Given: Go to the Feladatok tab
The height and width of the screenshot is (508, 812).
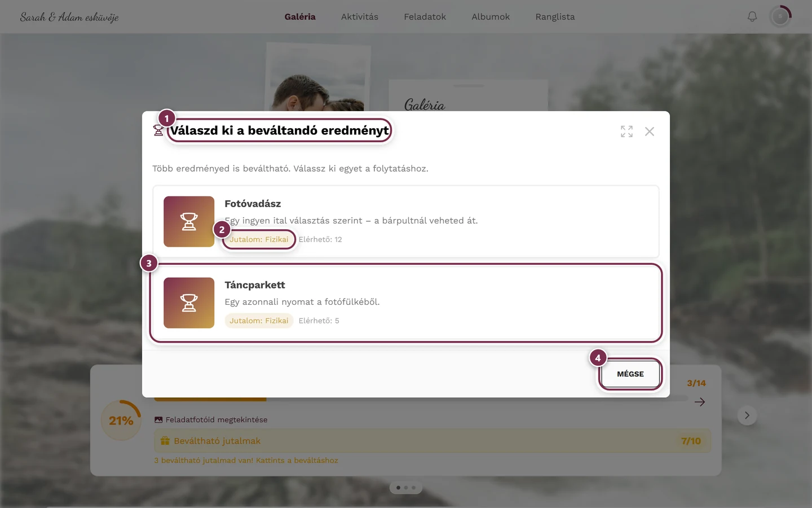Looking at the screenshot, I should click(x=425, y=17).
